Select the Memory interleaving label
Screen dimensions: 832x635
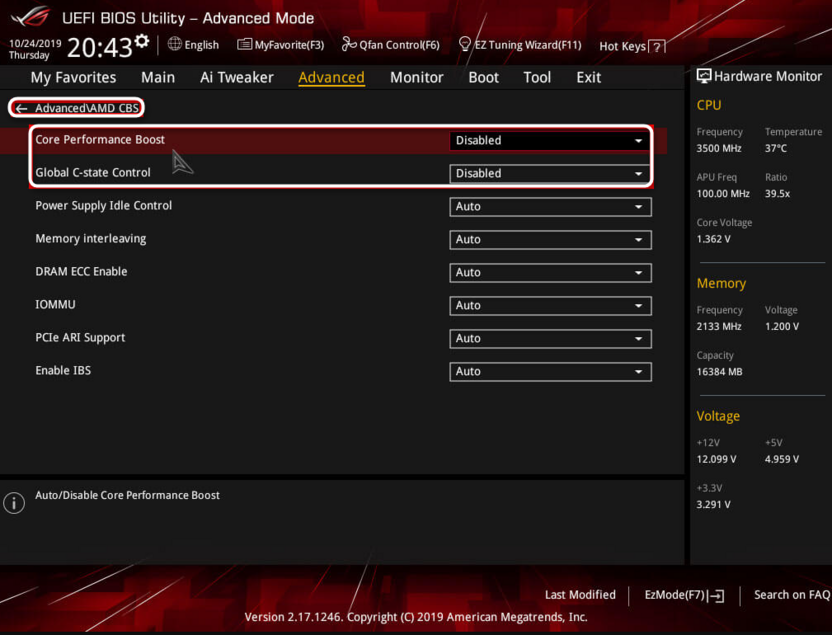[91, 239]
